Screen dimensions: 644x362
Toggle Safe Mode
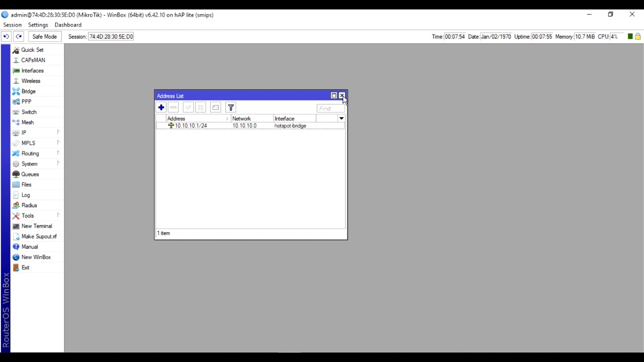(44, 37)
